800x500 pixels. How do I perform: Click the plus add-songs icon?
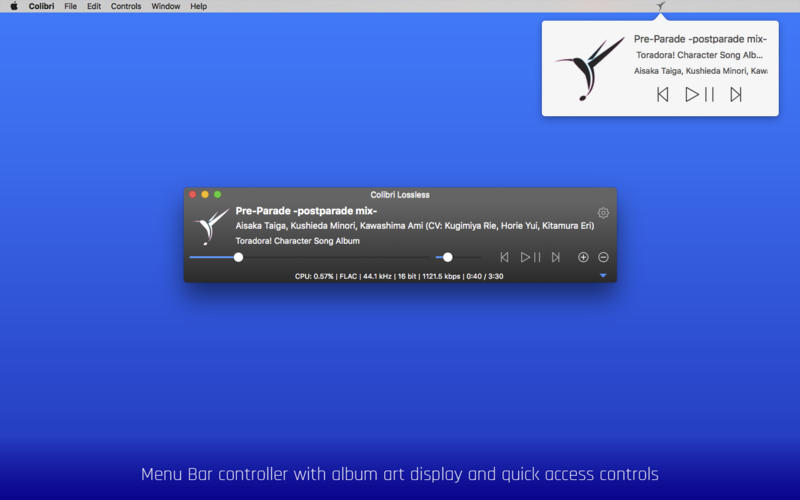point(583,257)
